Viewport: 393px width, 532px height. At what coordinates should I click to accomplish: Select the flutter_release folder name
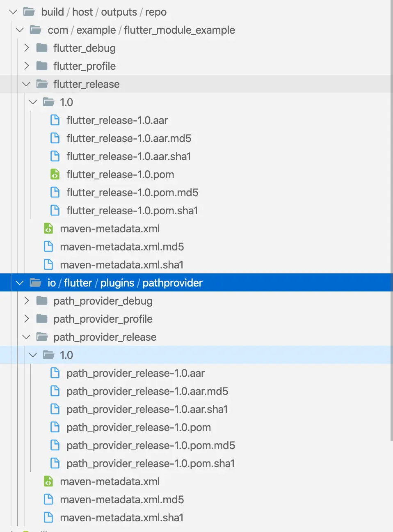(x=87, y=85)
